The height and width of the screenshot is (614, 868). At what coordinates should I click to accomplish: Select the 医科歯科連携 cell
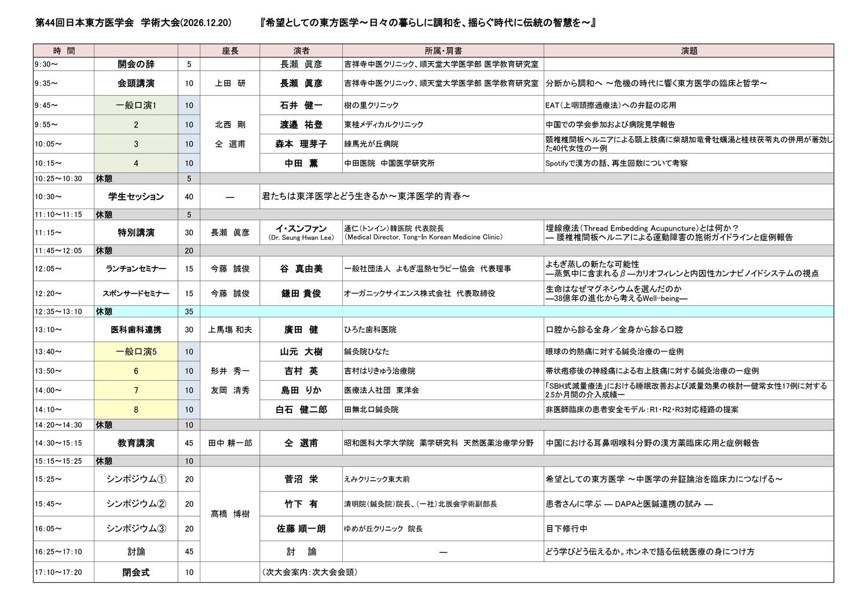(x=136, y=330)
